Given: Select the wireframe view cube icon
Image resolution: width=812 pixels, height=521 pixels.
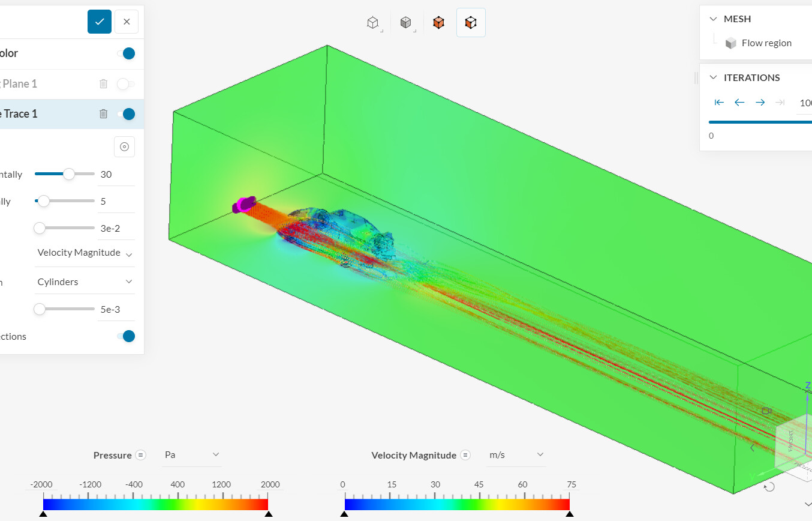Looking at the screenshot, I should pyautogui.click(x=373, y=22).
